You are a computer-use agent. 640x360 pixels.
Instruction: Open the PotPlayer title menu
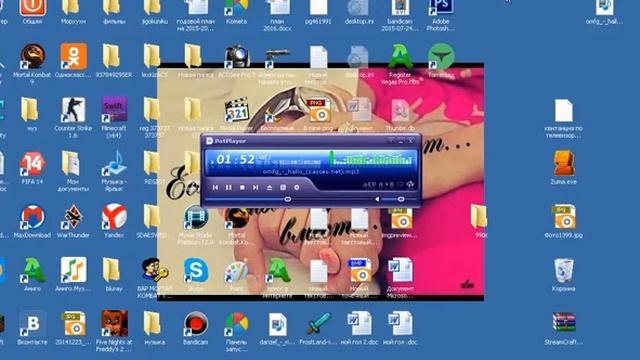pos(227,141)
